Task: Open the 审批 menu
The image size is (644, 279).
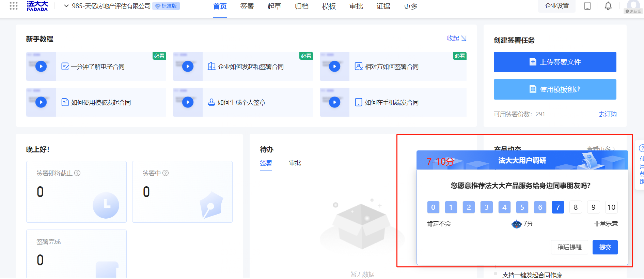Action: (356, 6)
